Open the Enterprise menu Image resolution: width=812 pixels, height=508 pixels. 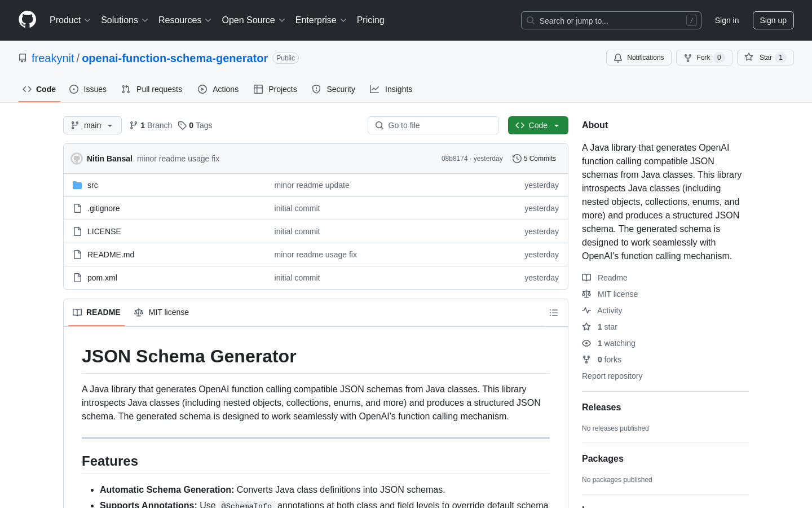click(x=321, y=20)
